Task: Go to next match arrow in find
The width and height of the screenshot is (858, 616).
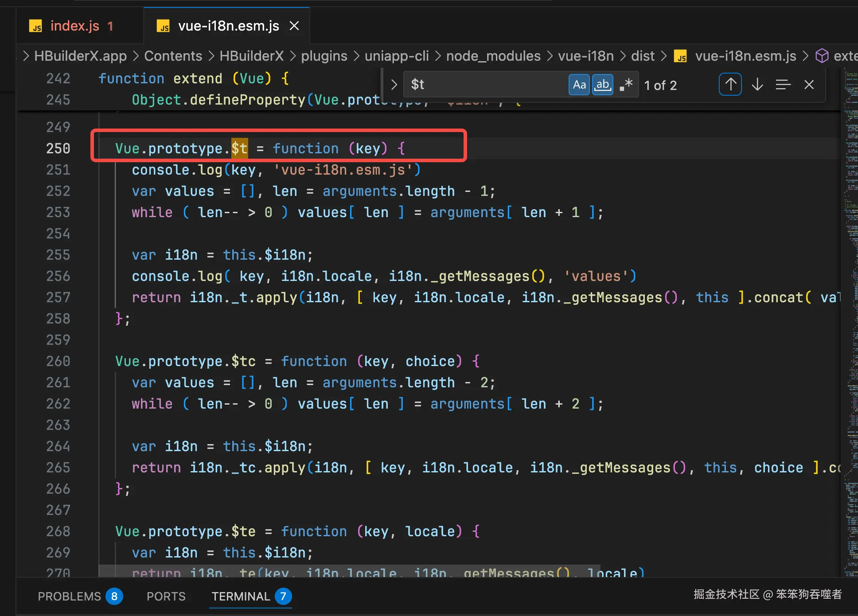Action: click(757, 85)
